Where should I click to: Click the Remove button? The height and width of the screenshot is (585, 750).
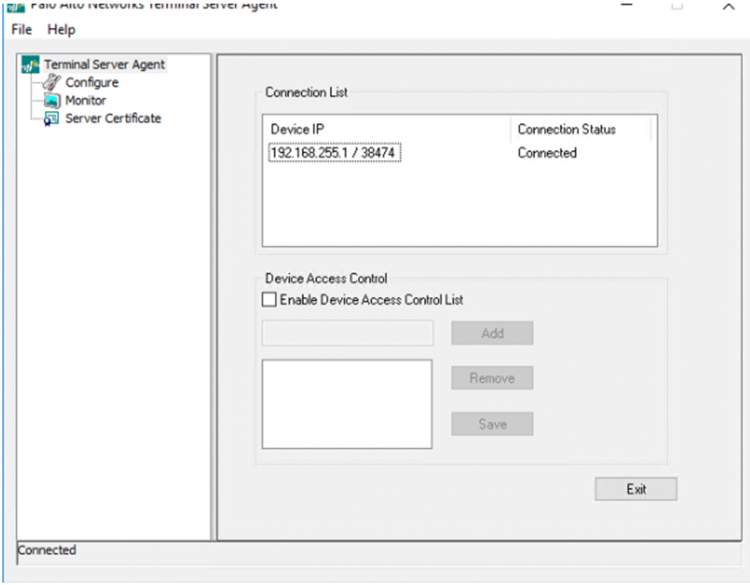(492, 378)
